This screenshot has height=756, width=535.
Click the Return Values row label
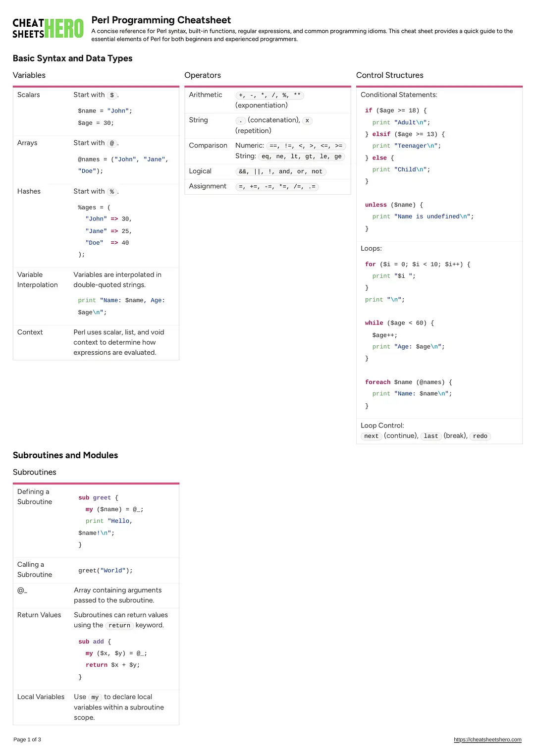tap(39, 615)
